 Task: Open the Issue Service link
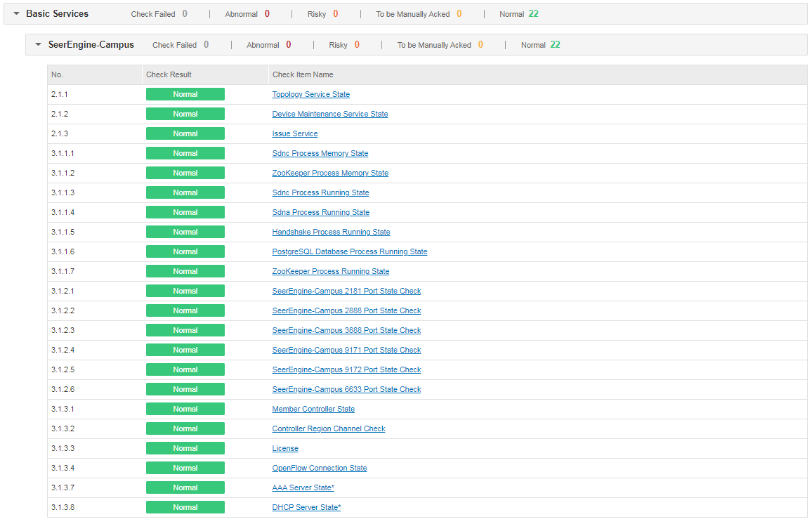294,133
